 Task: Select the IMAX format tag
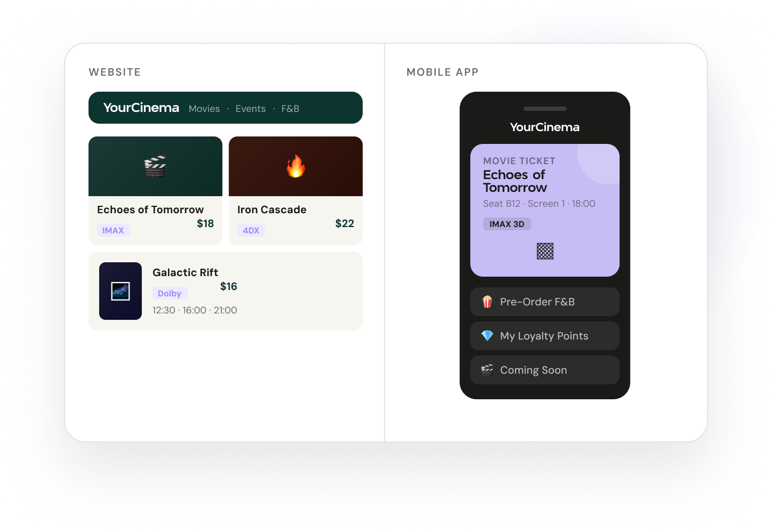(x=113, y=230)
